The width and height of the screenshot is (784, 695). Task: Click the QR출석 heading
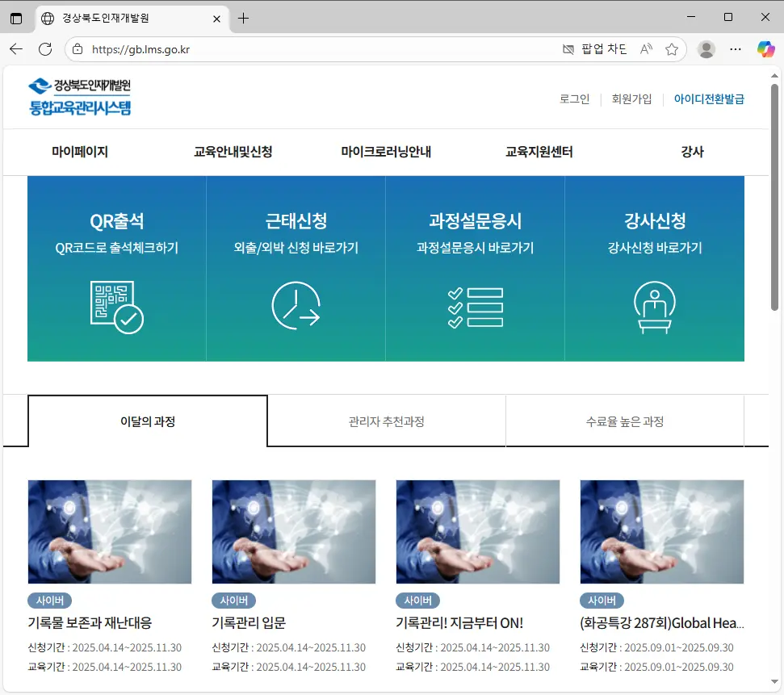(x=117, y=221)
